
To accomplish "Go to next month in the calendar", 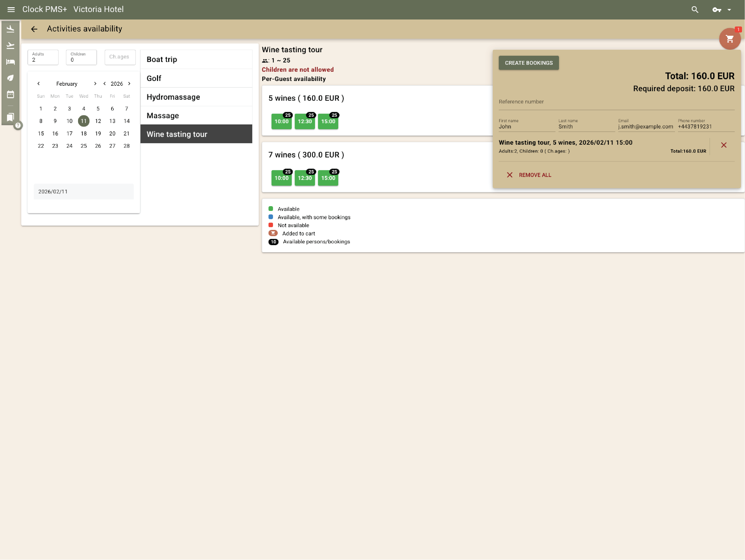I will pos(95,83).
